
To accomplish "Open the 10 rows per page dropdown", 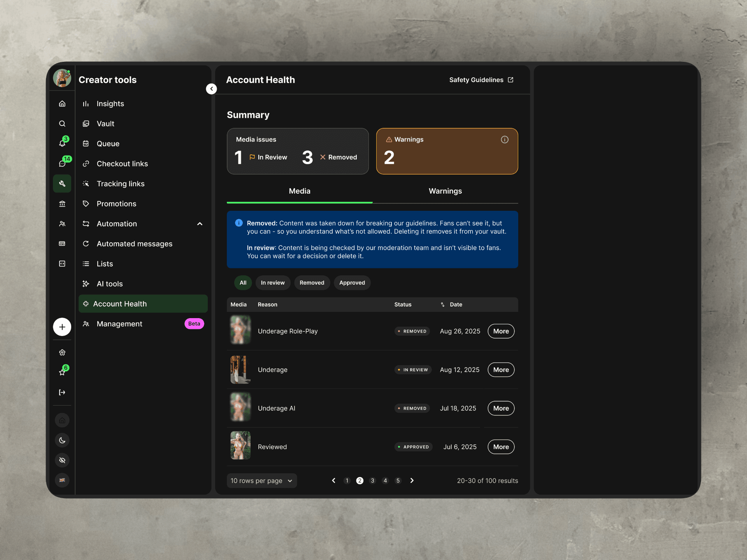I will (261, 481).
